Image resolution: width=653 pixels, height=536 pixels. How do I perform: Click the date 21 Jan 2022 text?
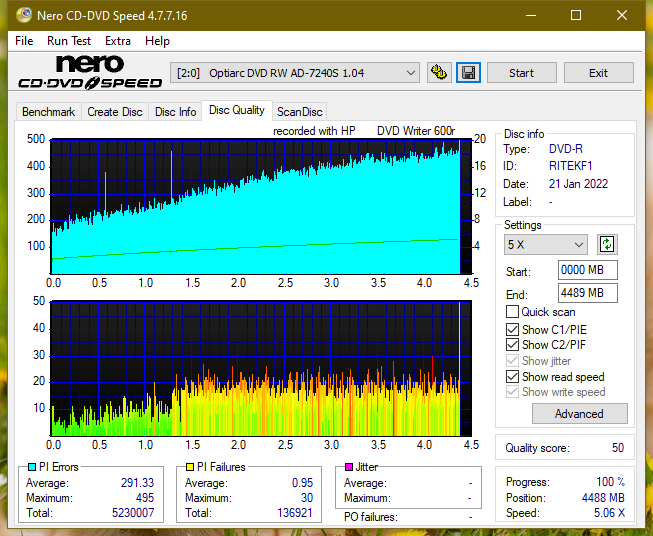[578, 184]
